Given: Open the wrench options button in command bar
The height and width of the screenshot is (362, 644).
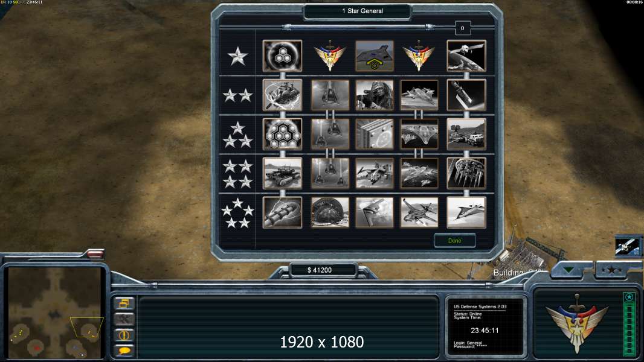Looking at the screenshot, I should click(124, 319).
